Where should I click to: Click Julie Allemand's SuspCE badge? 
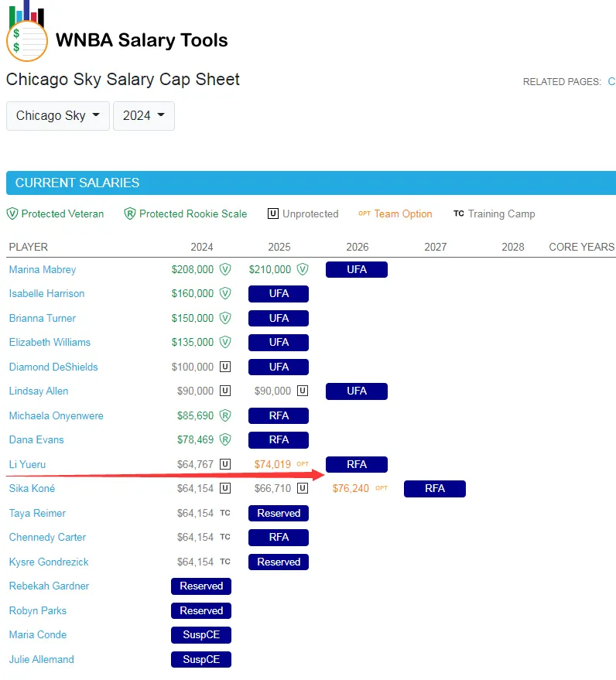point(201,659)
